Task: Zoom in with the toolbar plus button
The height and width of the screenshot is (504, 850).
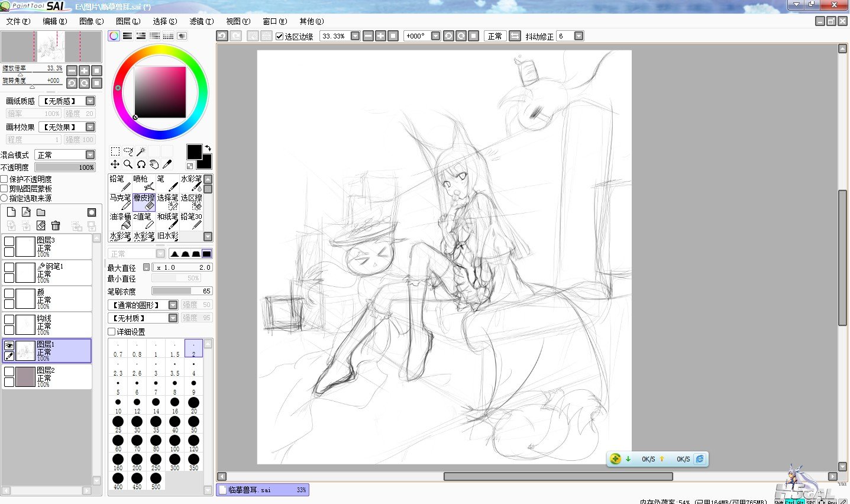Action: (380, 36)
